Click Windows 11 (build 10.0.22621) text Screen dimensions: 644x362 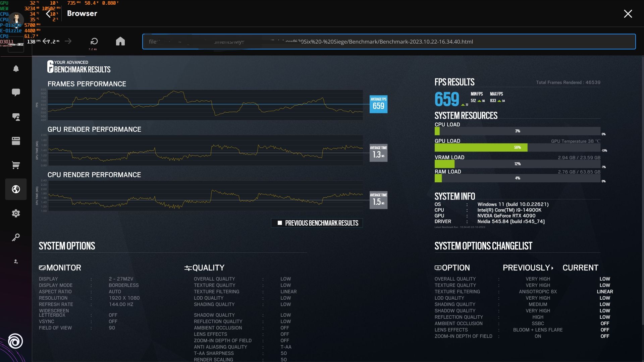point(513,204)
